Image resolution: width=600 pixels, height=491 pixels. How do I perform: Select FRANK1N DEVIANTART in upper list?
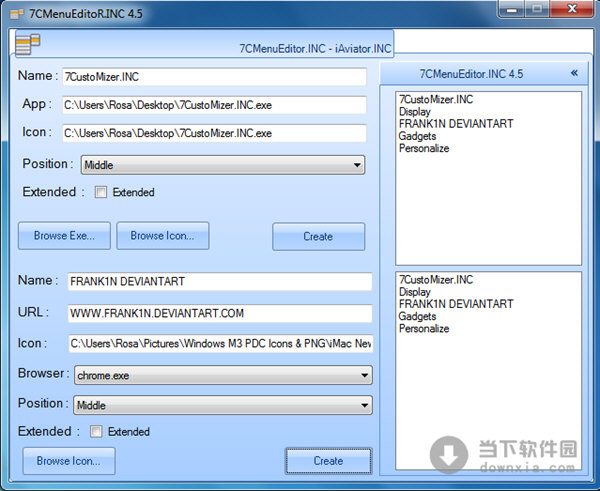click(x=456, y=124)
